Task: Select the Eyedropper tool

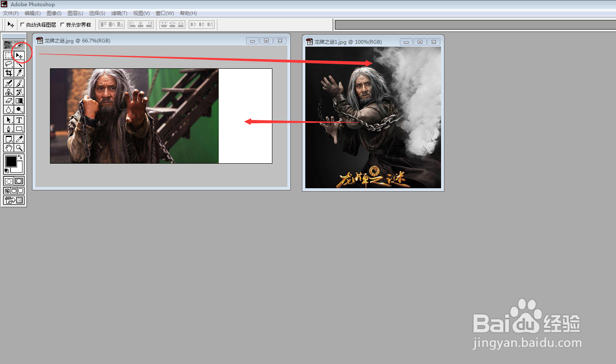Action: tap(19, 139)
